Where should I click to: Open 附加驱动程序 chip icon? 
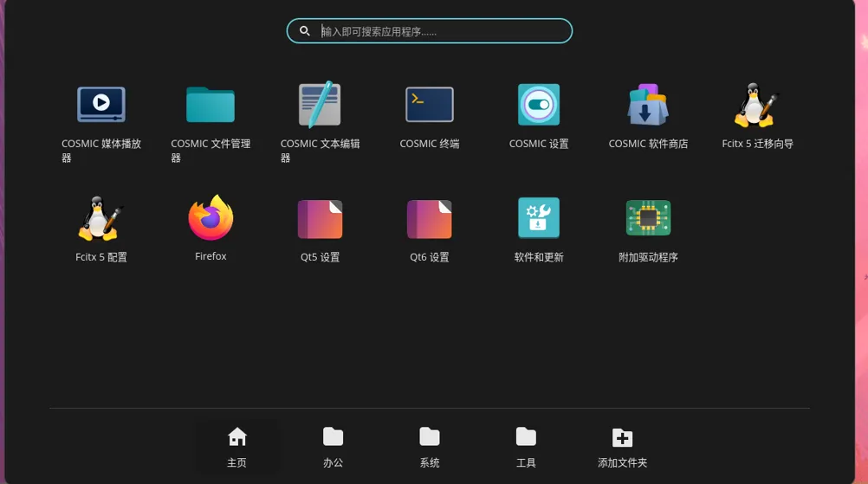[x=648, y=218]
